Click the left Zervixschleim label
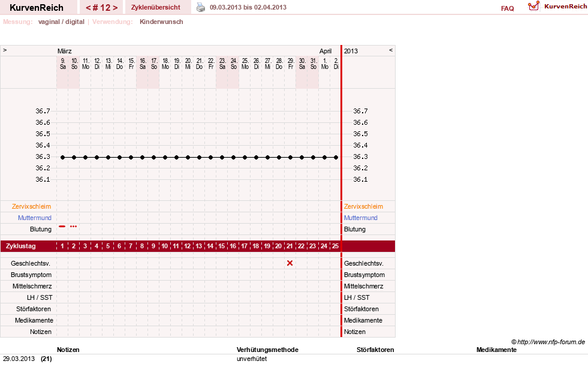 32,206
